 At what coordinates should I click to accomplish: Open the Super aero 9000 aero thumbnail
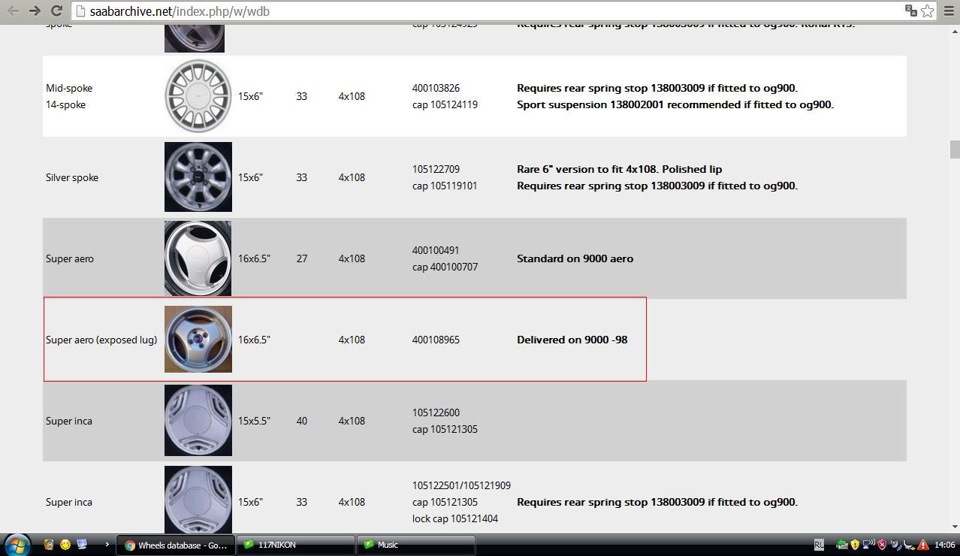point(198,258)
